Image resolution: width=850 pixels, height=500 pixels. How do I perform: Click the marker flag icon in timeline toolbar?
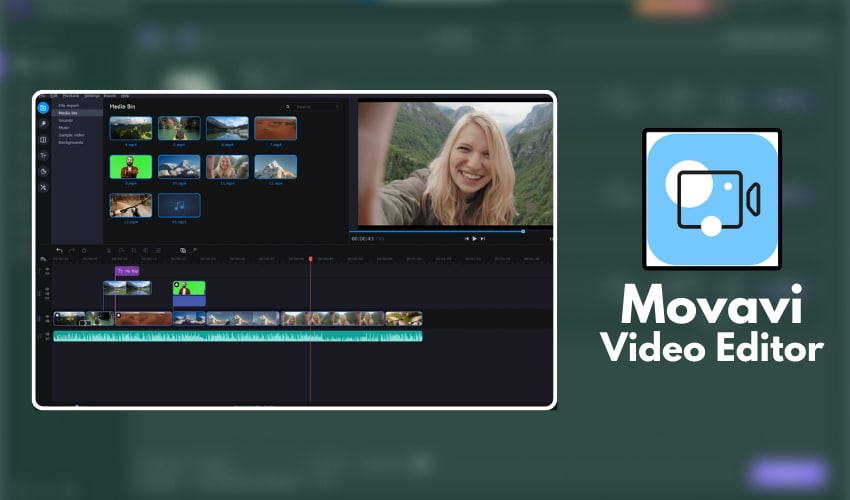pyautogui.click(x=195, y=251)
